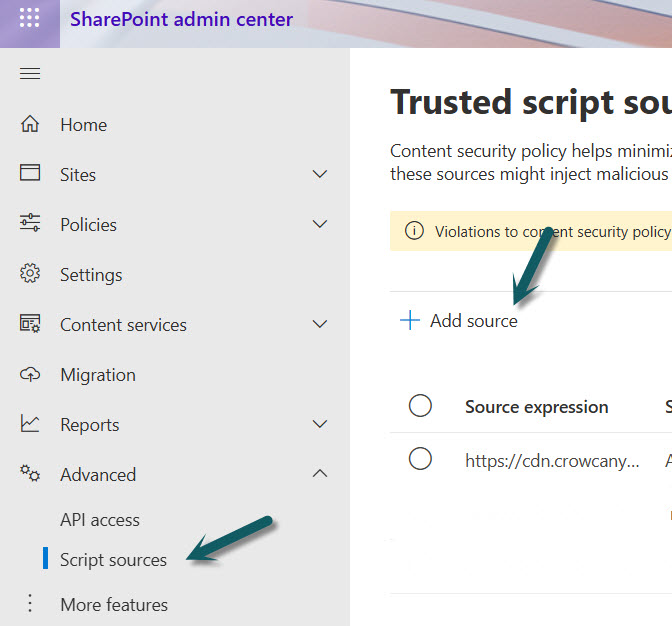Open More features in navigation
The height and width of the screenshot is (626, 672).
(x=113, y=605)
